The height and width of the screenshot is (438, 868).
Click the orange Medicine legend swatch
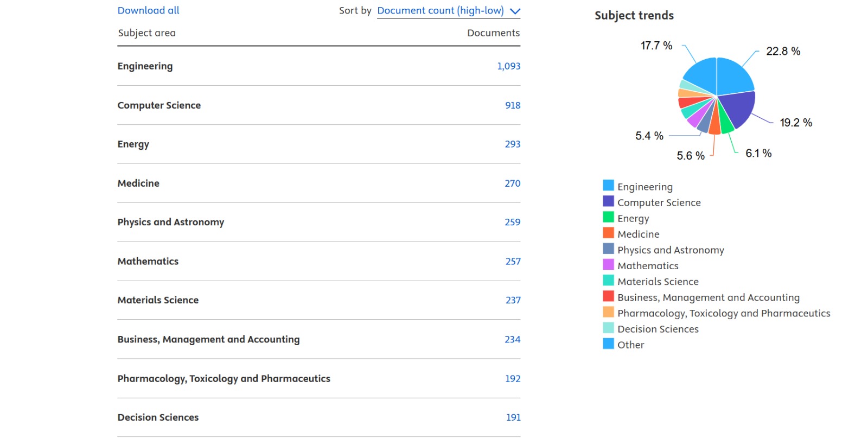pos(608,233)
